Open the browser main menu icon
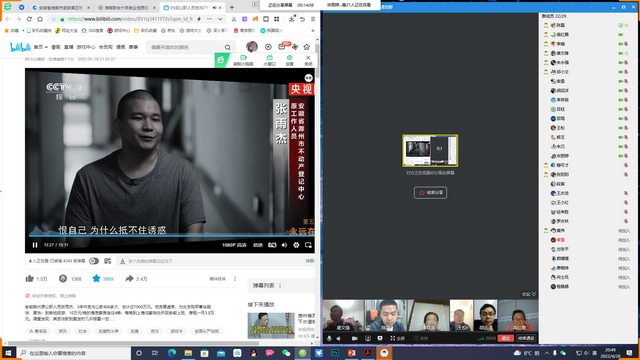This screenshot has width=640, height=360. [x=313, y=19]
